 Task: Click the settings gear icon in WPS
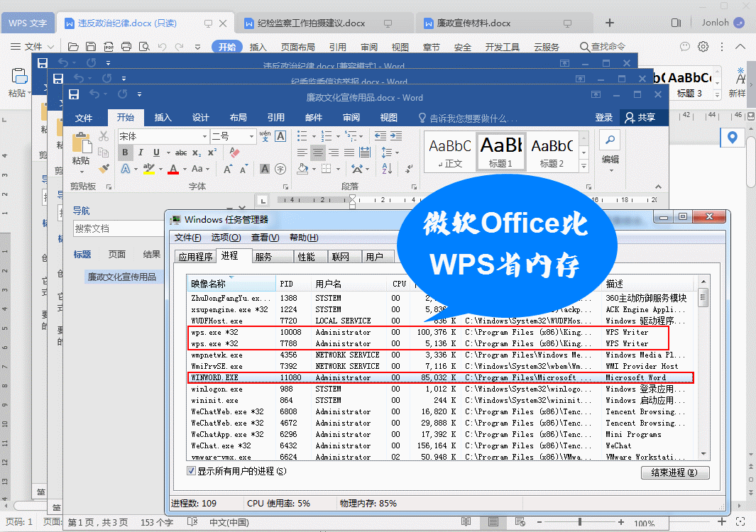coord(703,47)
